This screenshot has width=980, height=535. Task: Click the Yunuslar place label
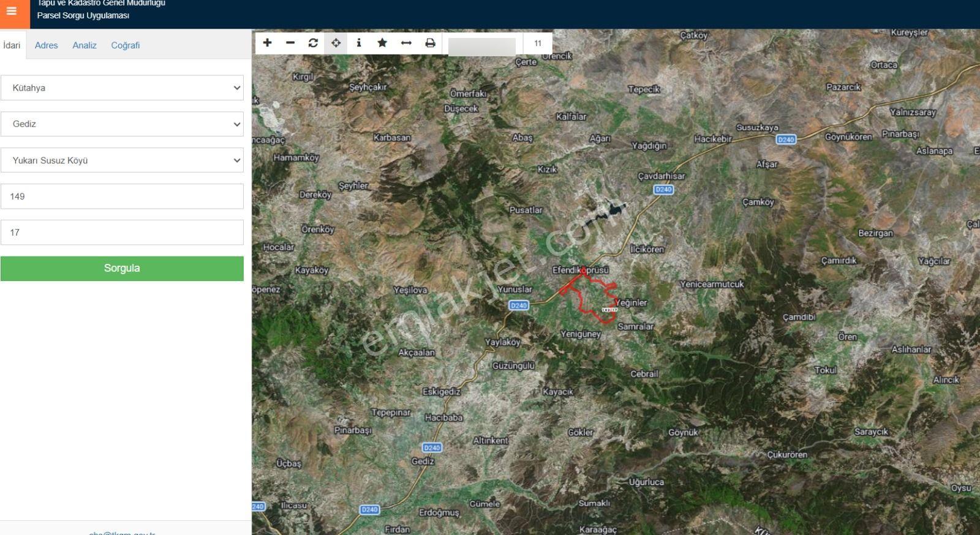(x=514, y=290)
